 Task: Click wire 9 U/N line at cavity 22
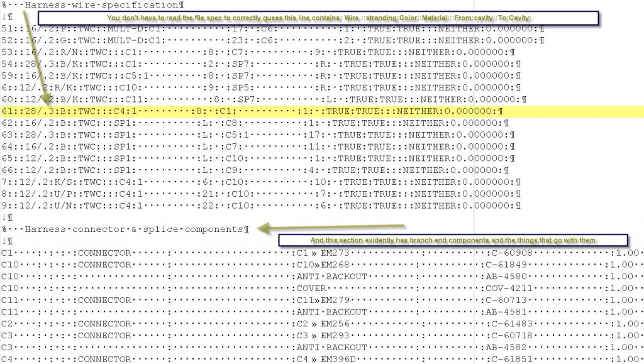point(252,206)
